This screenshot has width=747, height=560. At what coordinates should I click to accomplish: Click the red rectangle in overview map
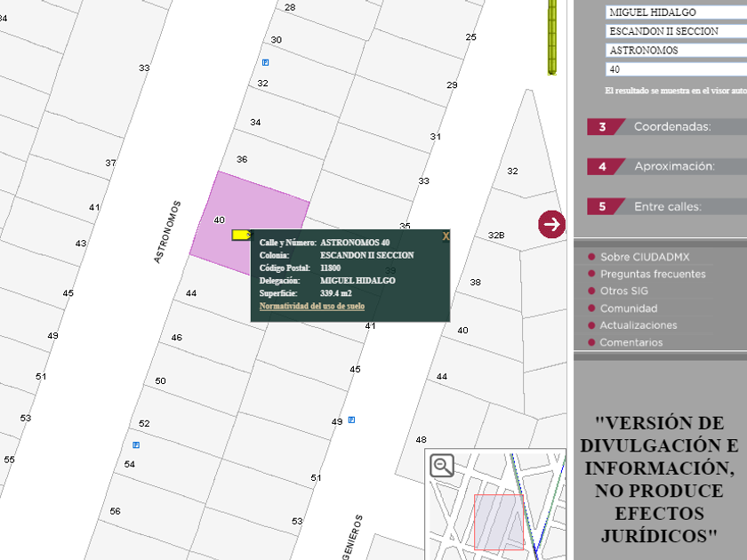pos(499,523)
